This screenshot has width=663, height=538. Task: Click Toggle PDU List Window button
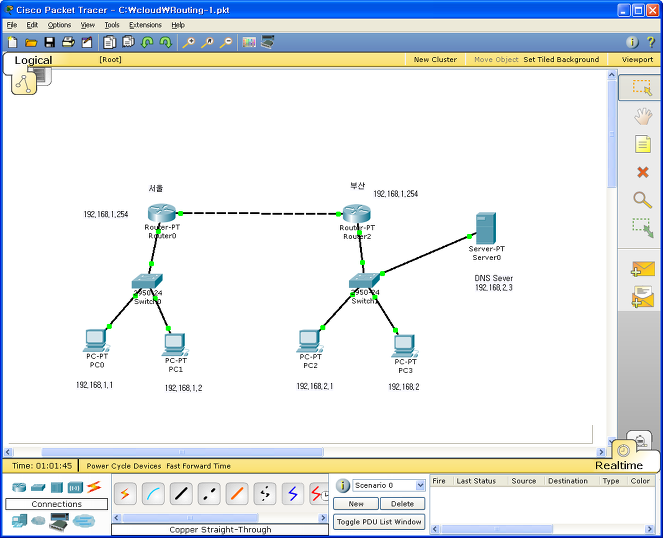click(x=379, y=522)
